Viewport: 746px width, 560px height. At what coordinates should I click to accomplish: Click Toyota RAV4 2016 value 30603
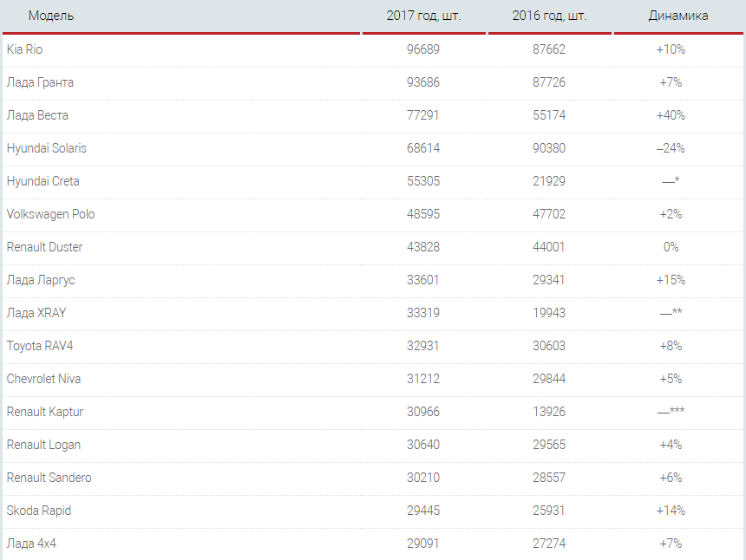click(x=549, y=346)
